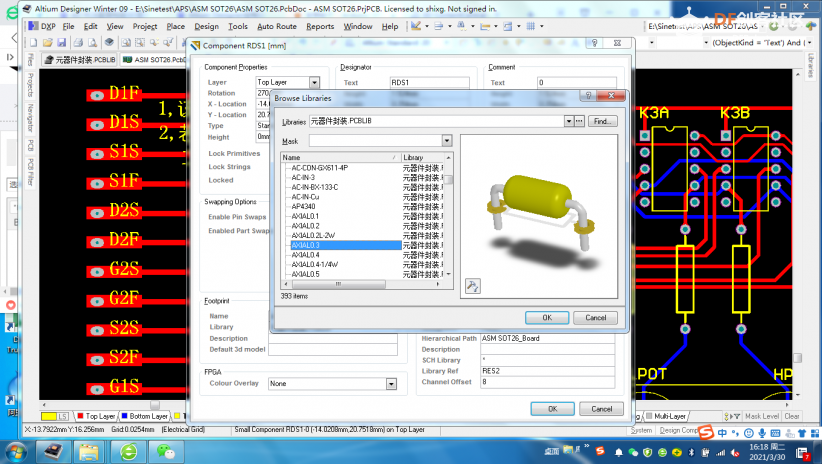Click the Zoom fit document icon

pyautogui.click(x=126, y=42)
